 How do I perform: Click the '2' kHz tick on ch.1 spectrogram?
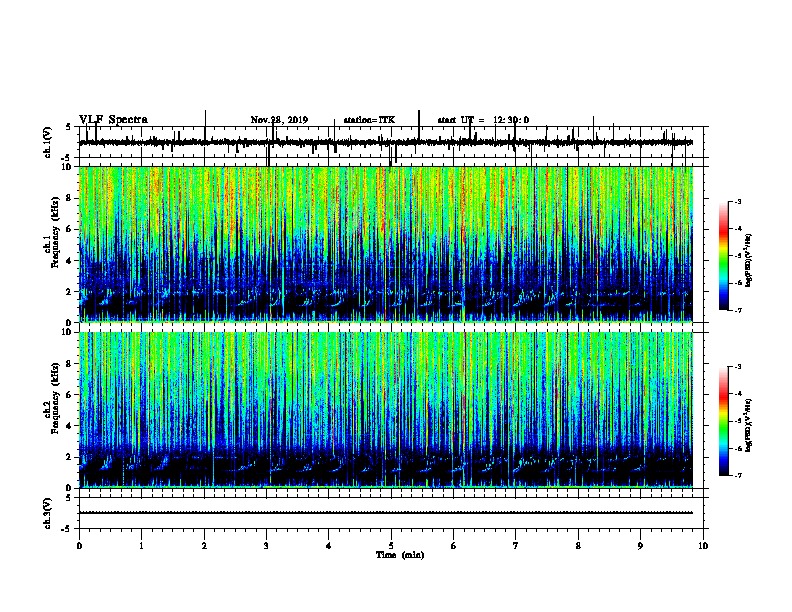(70, 291)
